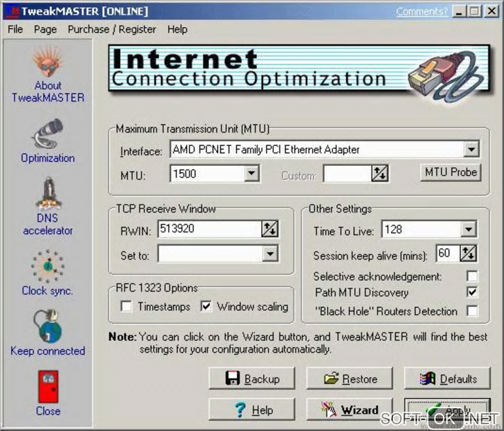Reset settings with the Defaults button
504x431 pixels.
click(448, 379)
